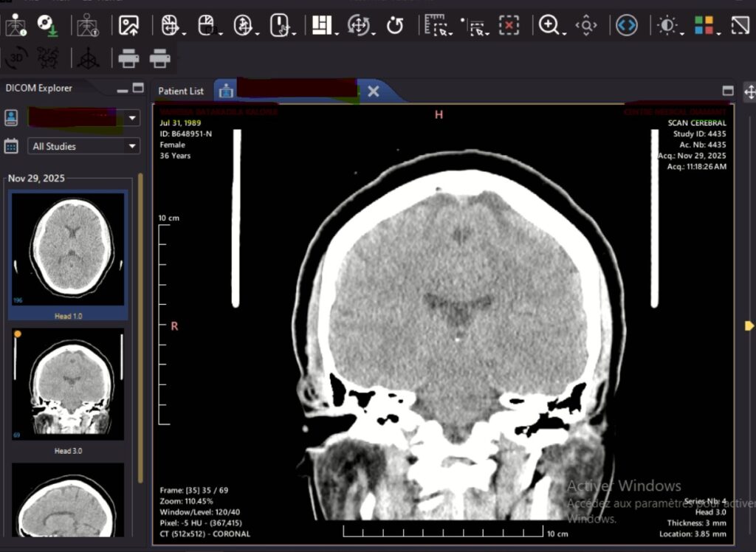This screenshot has width=756, height=552.
Task: Open the brightness window/level preset dropdown
Action: [667, 26]
